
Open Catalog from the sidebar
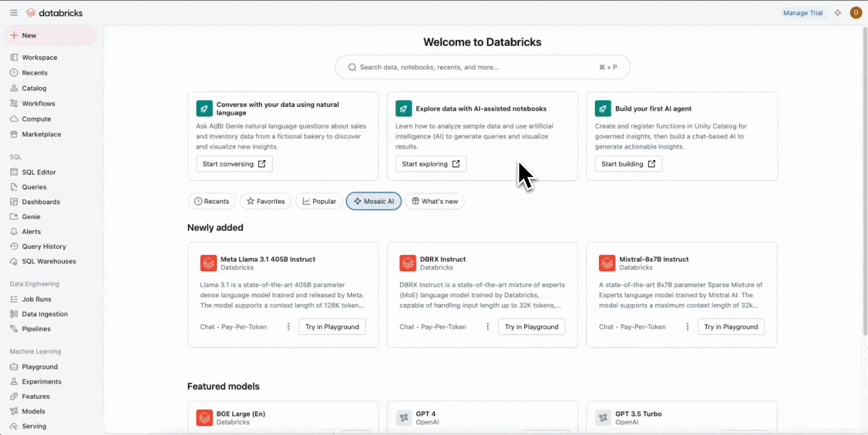(34, 88)
